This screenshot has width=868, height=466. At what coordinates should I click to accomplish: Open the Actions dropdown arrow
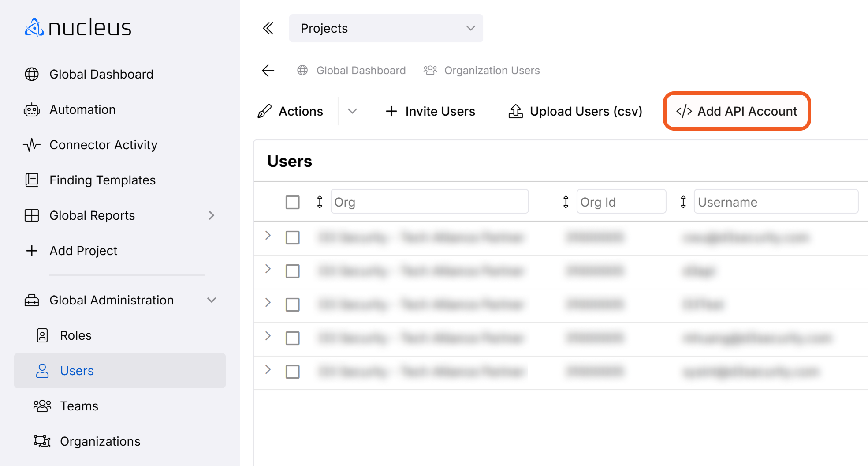coord(352,111)
